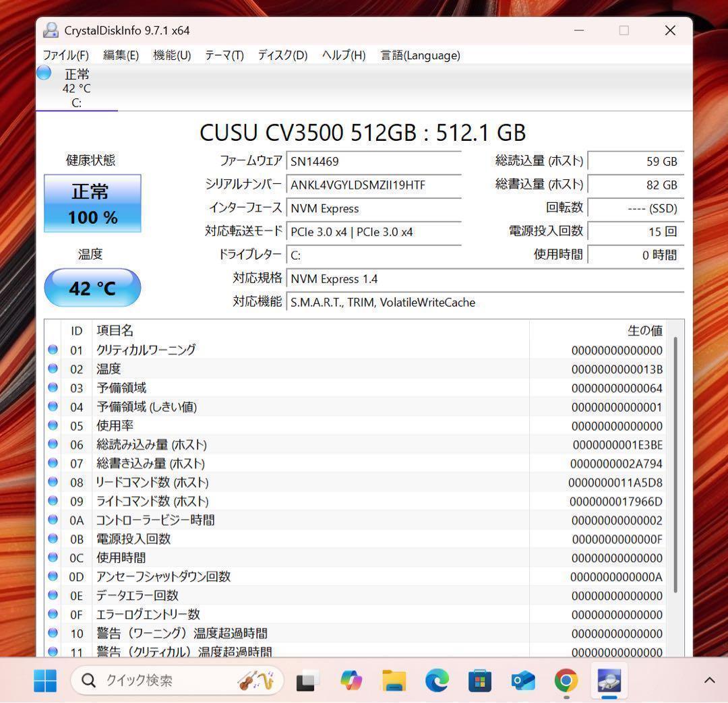
Task: Select the コントローラービジー時間 row label
Action: 156,520
